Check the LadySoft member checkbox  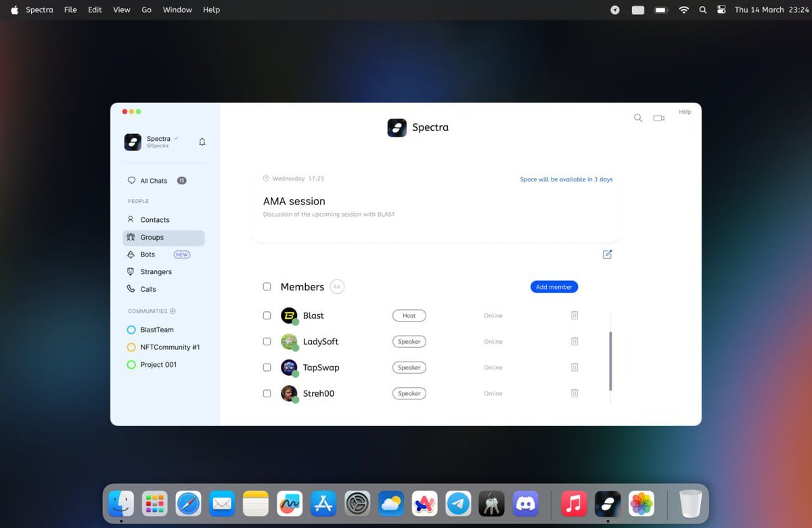click(267, 341)
